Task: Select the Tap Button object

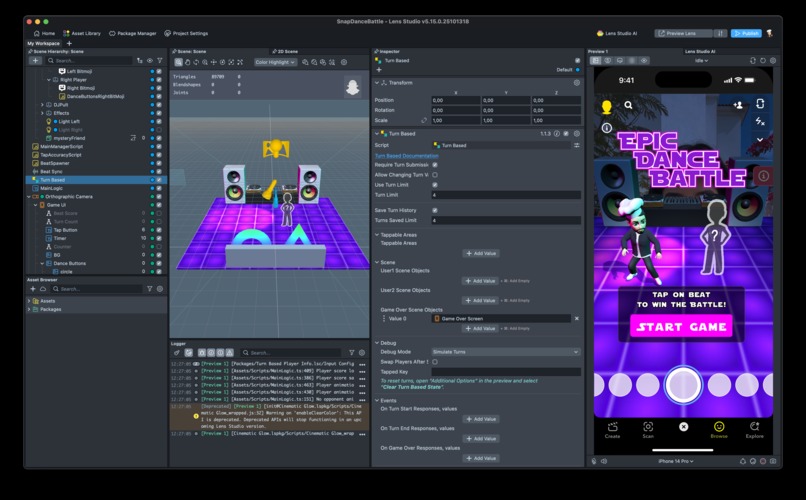Action: [x=65, y=230]
